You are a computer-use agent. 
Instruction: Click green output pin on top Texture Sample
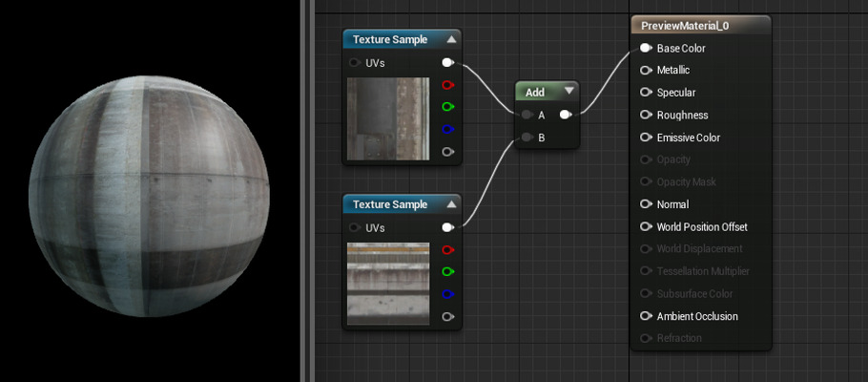pyautogui.click(x=447, y=107)
